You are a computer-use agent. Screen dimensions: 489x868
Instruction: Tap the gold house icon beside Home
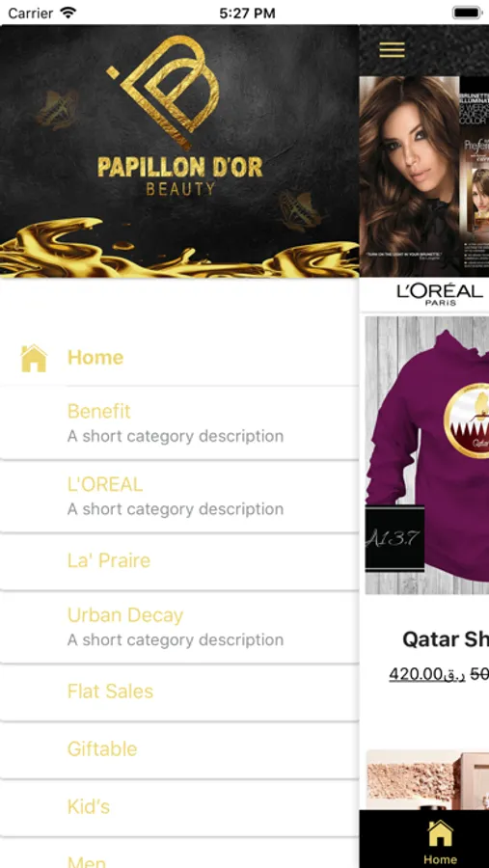click(34, 358)
